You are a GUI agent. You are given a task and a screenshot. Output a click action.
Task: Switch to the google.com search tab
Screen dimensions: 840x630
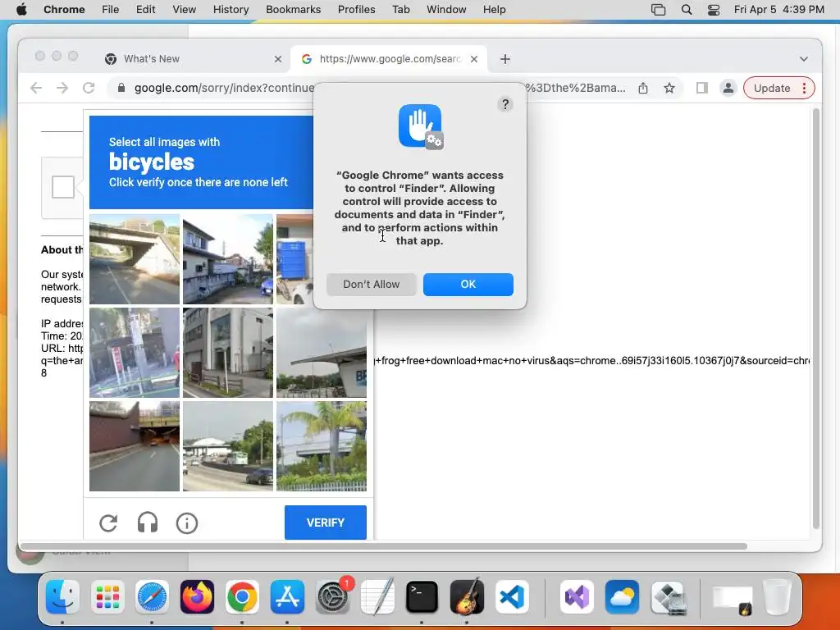389,59
